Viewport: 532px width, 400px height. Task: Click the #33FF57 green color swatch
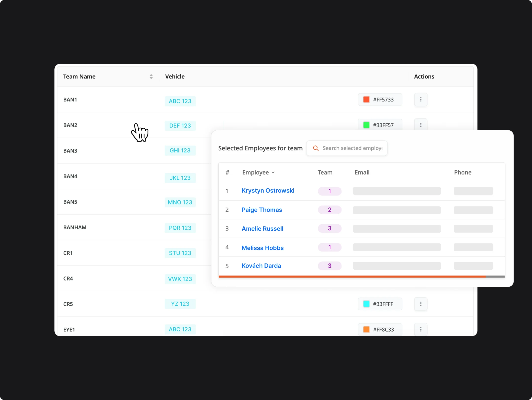[366, 125]
